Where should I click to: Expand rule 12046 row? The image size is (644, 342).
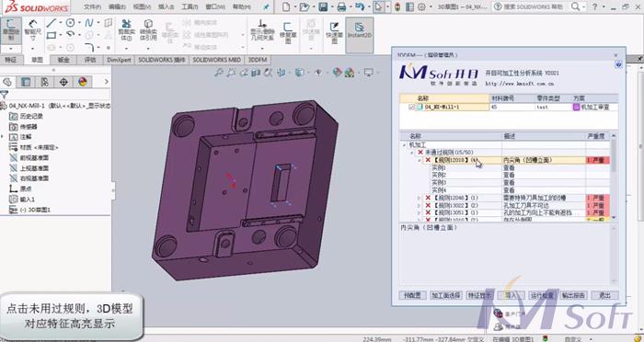420,198
